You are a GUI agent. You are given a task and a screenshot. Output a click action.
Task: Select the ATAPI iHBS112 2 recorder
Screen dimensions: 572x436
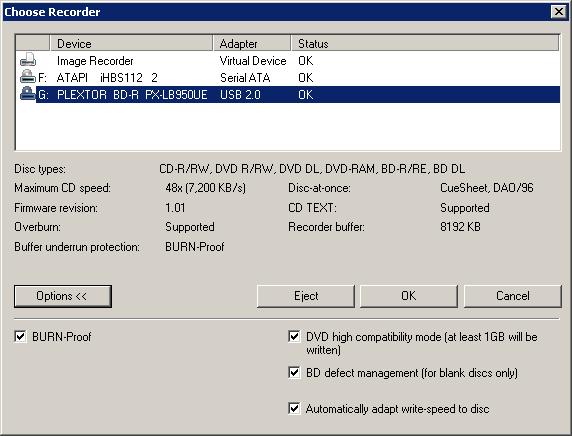tap(288, 77)
